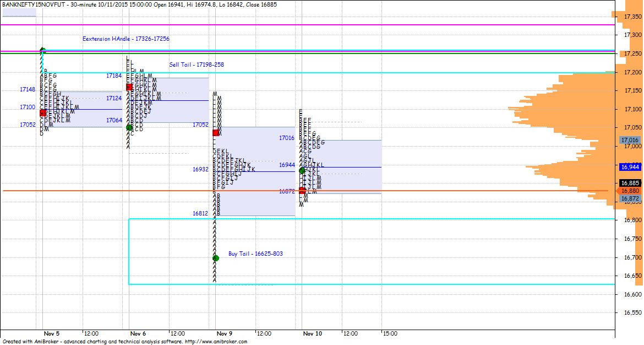Screen dimensions: 644x345
Task: Click the Nov 10 date label on the time axis
Action: (x=313, y=333)
